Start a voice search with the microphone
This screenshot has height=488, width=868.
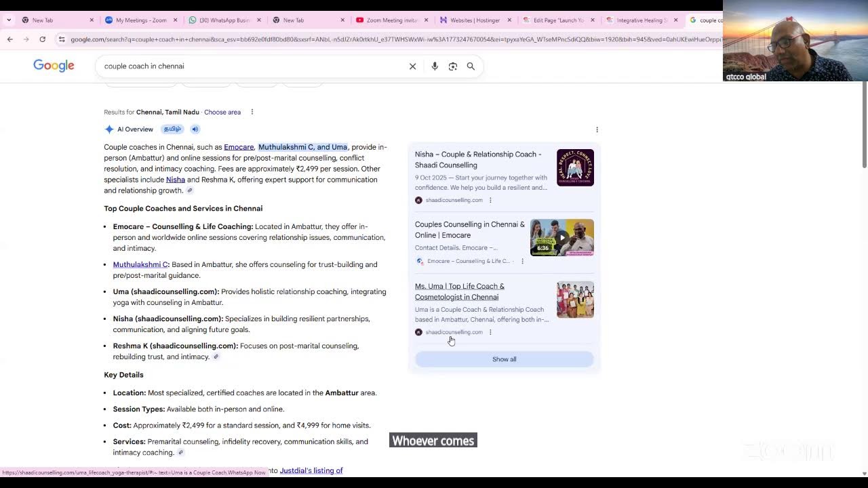click(x=435, y=66)
